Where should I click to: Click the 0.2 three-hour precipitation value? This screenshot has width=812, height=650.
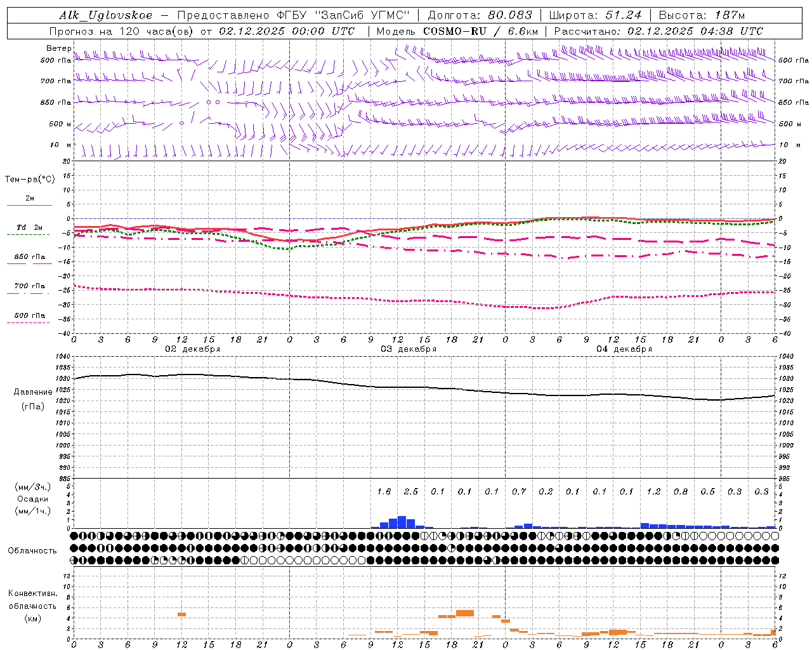546,491
